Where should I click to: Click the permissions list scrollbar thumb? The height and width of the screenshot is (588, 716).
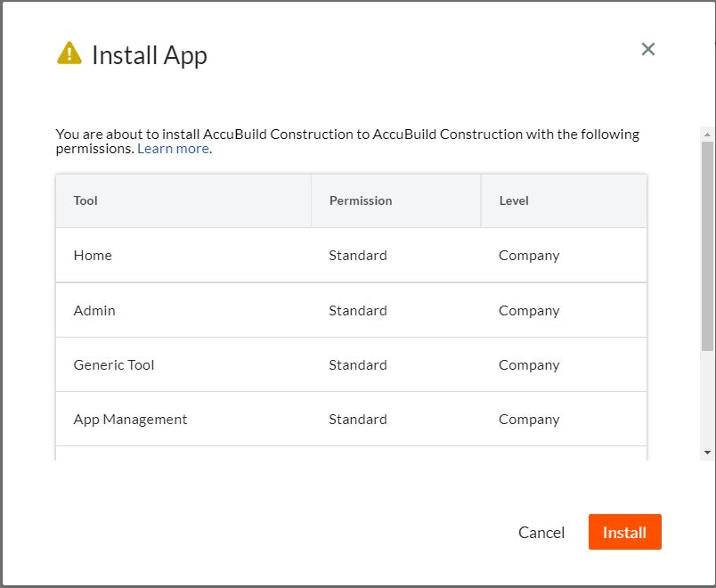click(707, 246)
